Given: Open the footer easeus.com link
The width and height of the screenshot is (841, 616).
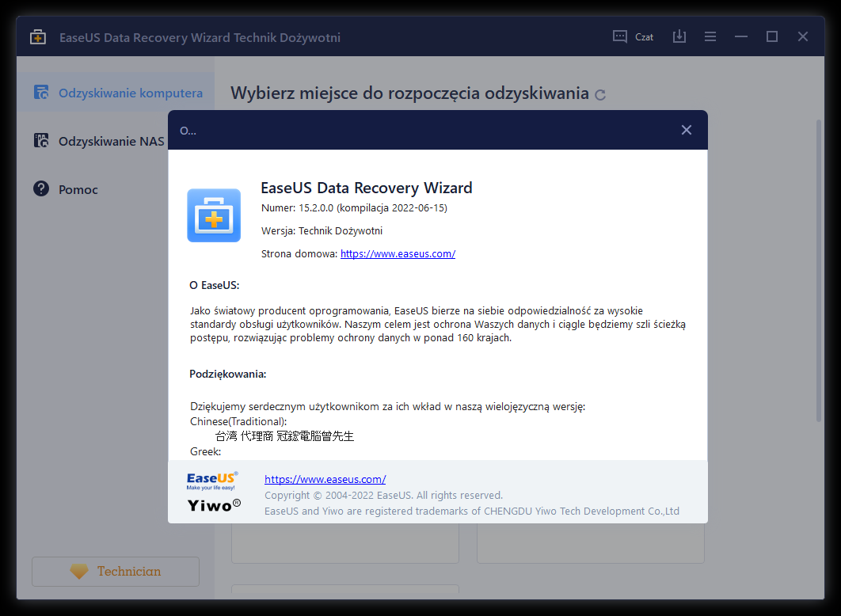Looking at the screenshot, I should [325, 479].
